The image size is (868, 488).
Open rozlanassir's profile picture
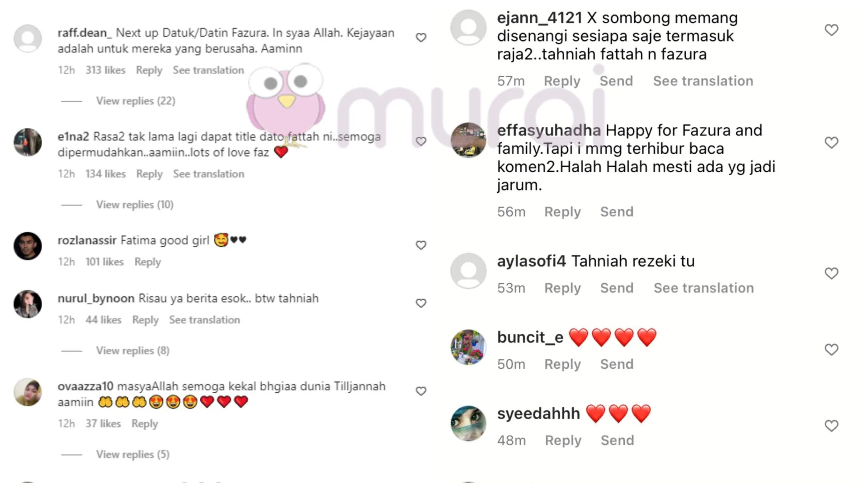[28, 246]
